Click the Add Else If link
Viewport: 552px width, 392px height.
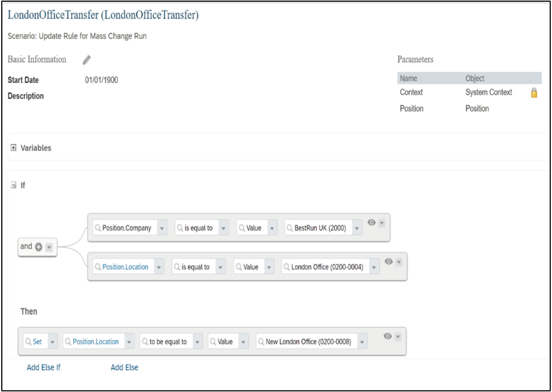click(44, 367)
